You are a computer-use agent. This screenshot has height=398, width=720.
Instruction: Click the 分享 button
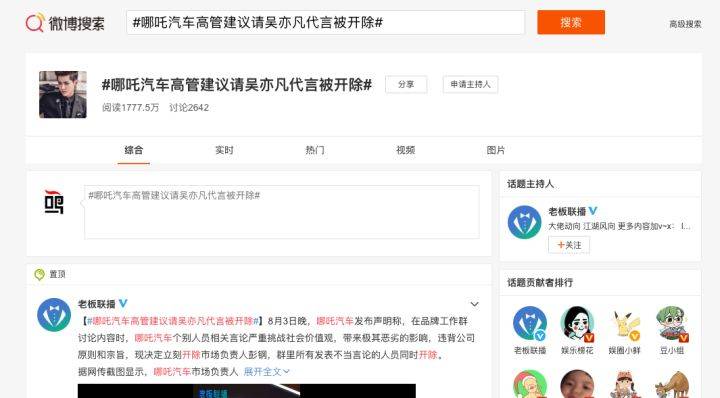[x=406, y=84]
